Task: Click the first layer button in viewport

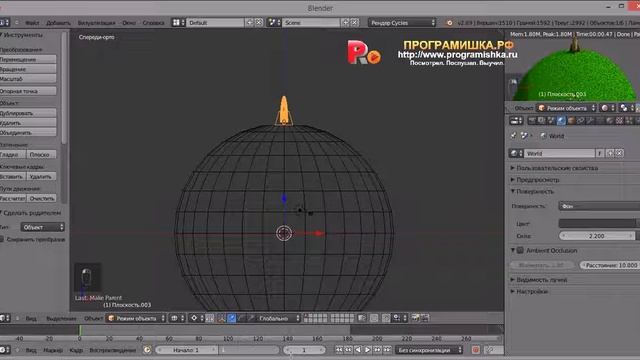Action: pyautogui.click(x=306, y=316)
